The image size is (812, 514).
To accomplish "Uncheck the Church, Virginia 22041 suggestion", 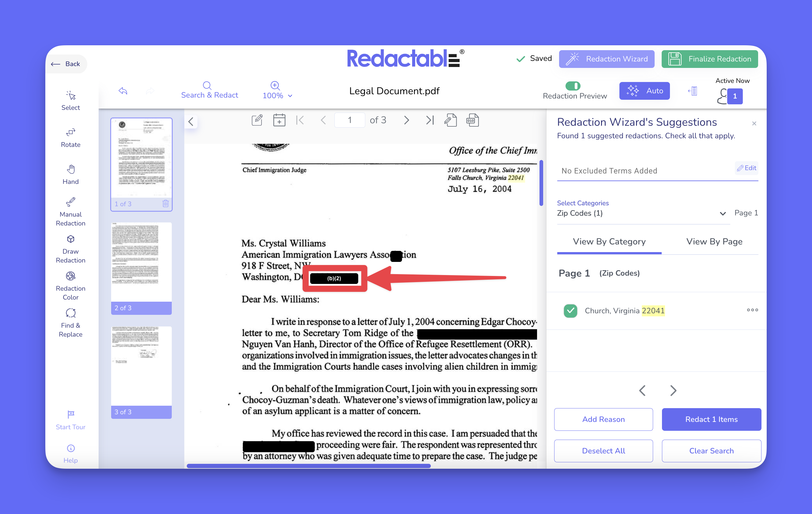I will (570, 311).
